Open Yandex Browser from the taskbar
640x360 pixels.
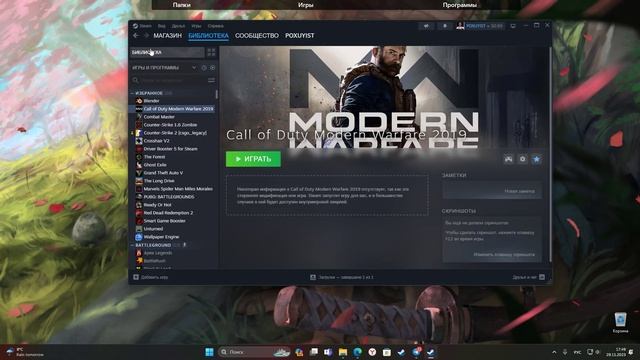click(x=372, y=352)
